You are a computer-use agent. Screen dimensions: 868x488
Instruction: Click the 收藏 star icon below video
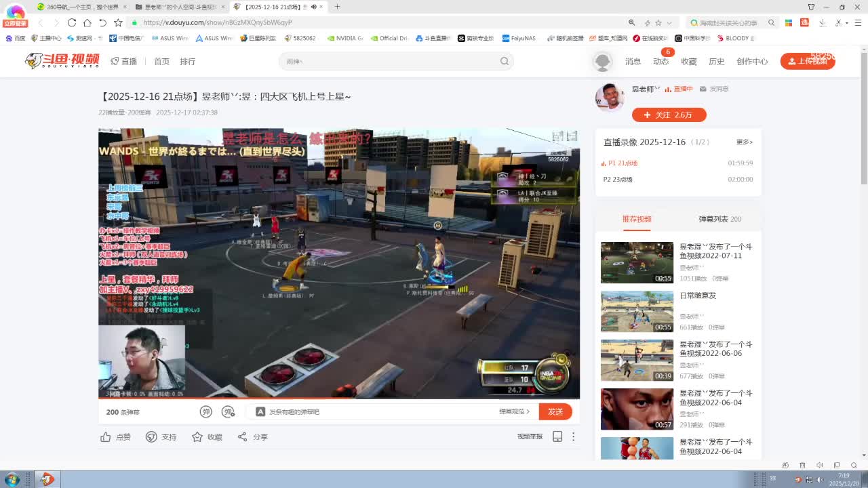pyautogui.click(x=197, y=437)
